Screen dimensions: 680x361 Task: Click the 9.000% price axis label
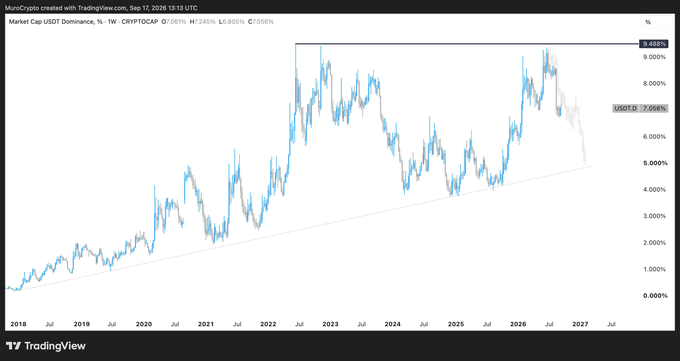coord(654,57)
